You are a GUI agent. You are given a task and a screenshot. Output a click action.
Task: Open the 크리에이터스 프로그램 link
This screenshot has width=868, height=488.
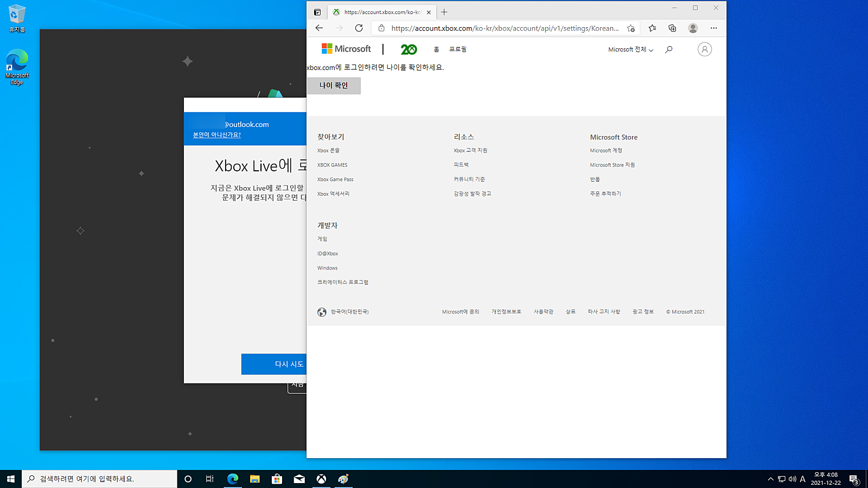click(343, 282)
